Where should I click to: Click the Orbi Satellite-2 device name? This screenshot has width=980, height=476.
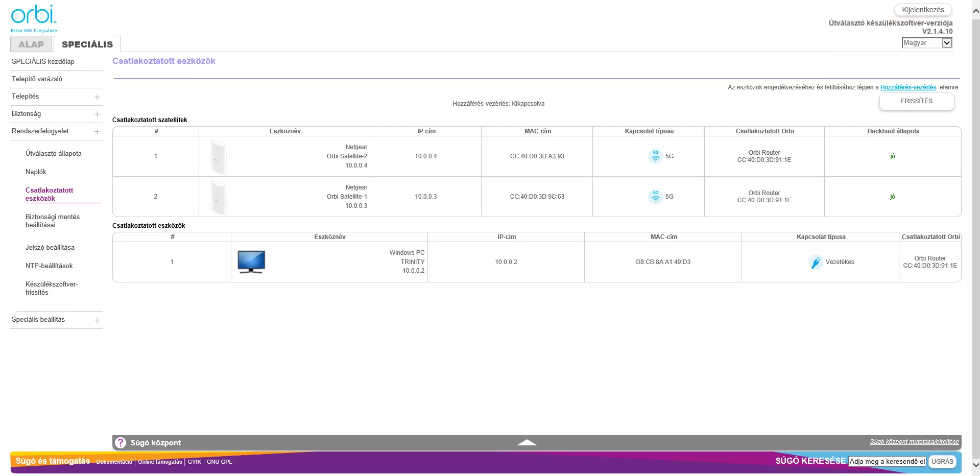347,156
